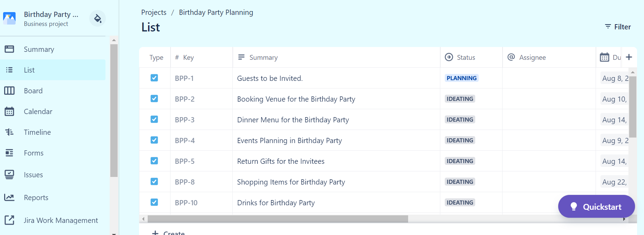Open due date Aug 10 picker for BPP-2
This screenshot has height=235, width=644.
[614, 99]
